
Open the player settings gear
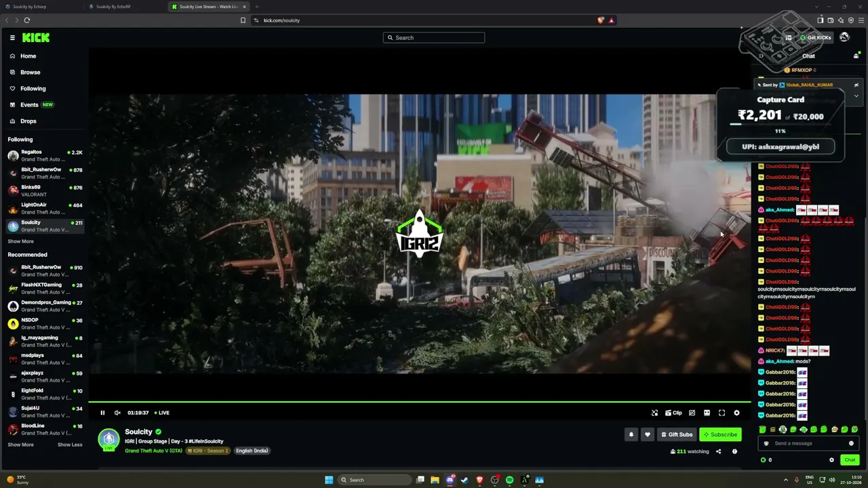click(x=736, y=413)
